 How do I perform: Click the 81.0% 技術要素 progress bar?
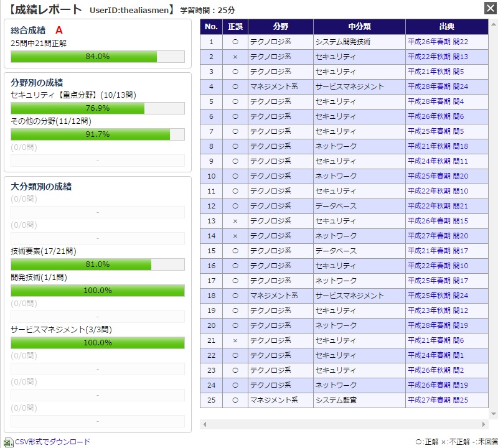coord(98,264)
